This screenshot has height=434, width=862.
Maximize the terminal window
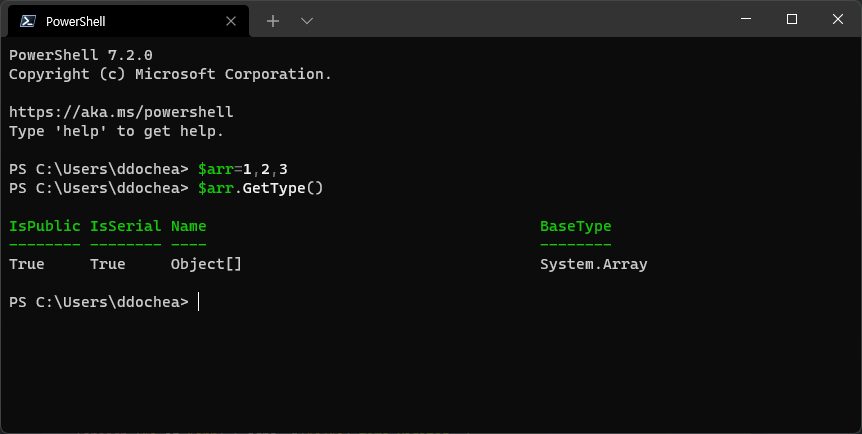click(x=792, y=19)
